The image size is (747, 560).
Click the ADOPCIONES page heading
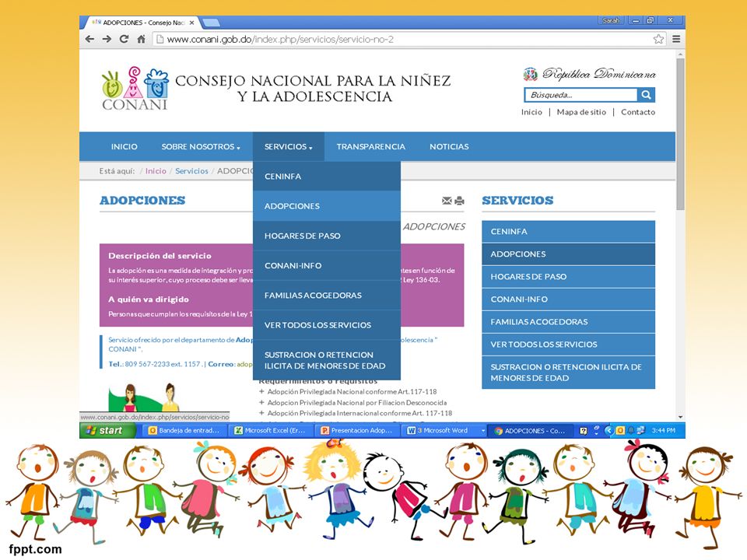click(x=142, y=201)
